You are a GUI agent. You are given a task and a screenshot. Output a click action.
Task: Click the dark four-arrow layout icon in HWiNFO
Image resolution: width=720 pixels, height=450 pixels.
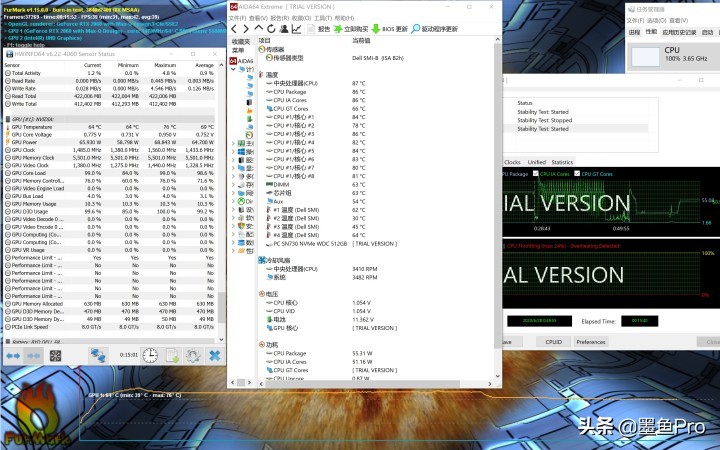[56, 356]
